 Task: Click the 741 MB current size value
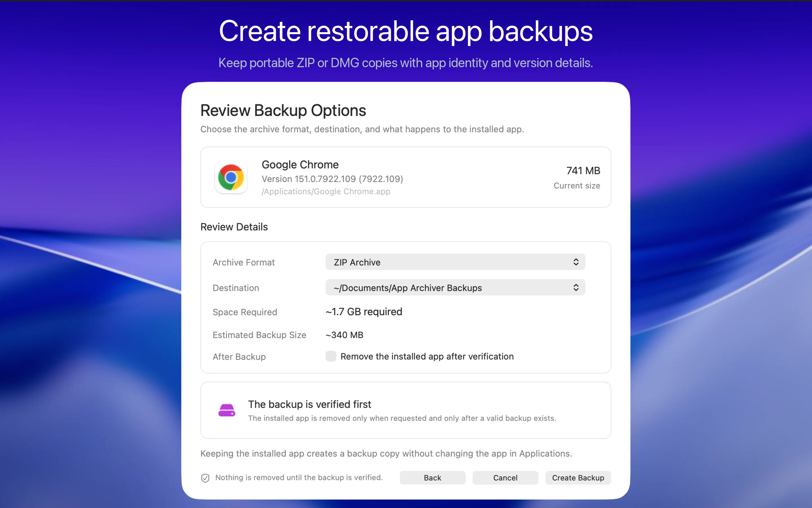583,171
